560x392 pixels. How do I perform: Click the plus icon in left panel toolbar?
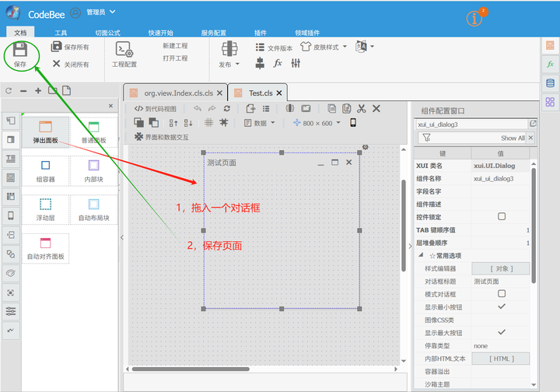(x=38, y=91)
